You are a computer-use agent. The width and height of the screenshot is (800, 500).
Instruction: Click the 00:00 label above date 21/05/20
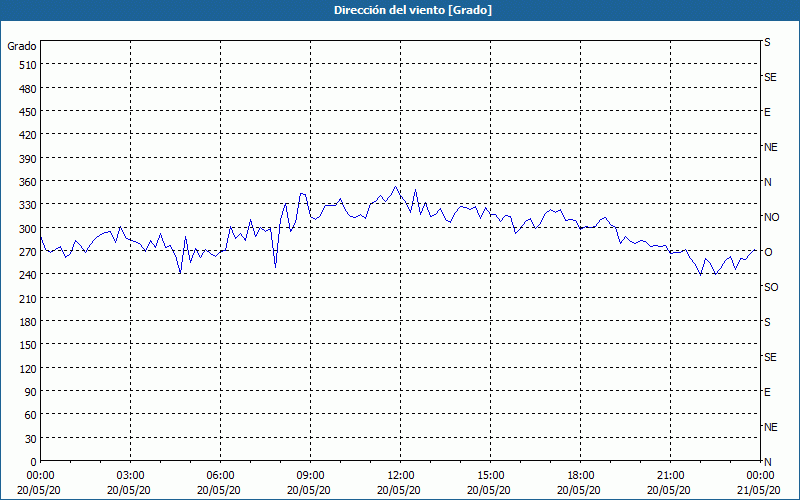coord(761,476)
